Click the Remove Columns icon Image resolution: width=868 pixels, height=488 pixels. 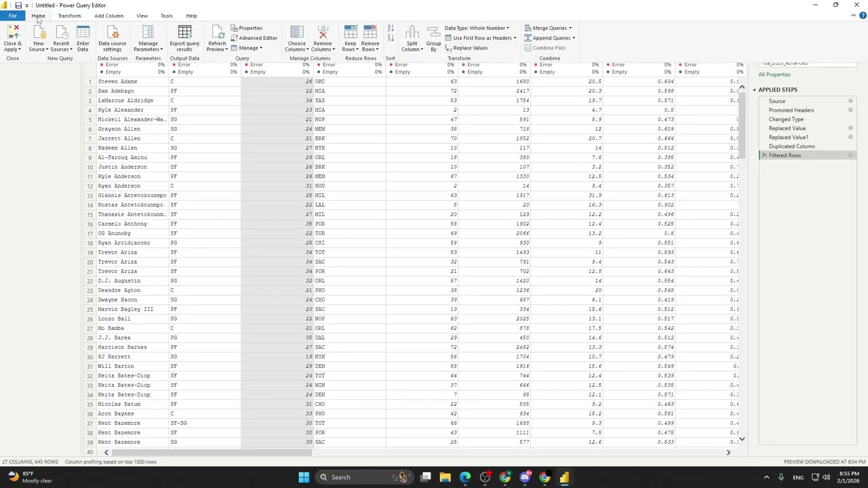(x=323, y=33)
